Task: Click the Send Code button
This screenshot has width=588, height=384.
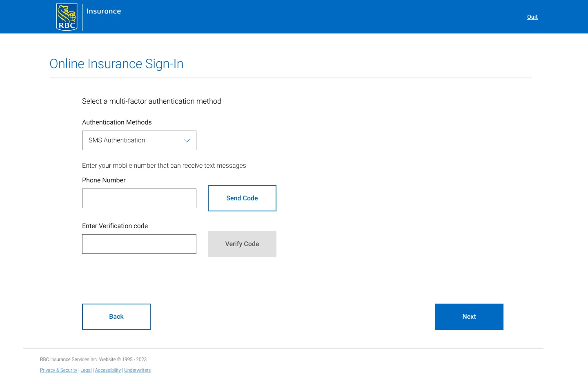Action: pos(242,198)
